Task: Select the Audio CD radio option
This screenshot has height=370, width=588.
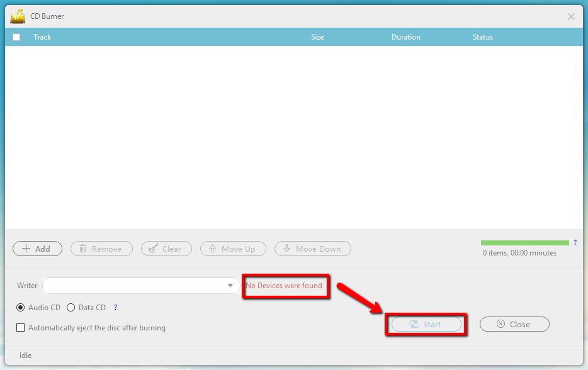Action: 21,308
